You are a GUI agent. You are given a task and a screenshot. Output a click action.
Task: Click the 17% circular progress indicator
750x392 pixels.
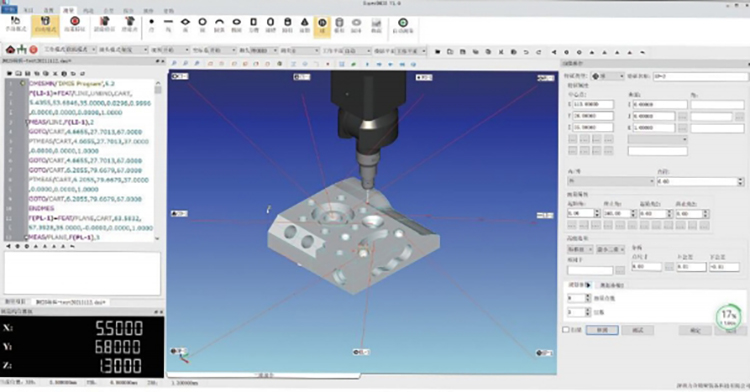[x=728, y=316]
